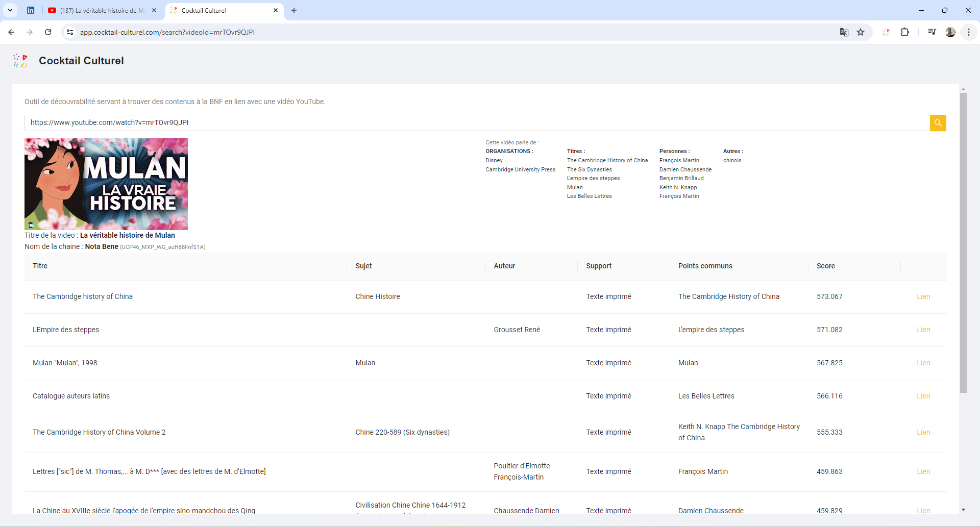Click Damien Chaussende in Personnes list

pyautogui.click(x=685, y=169)
